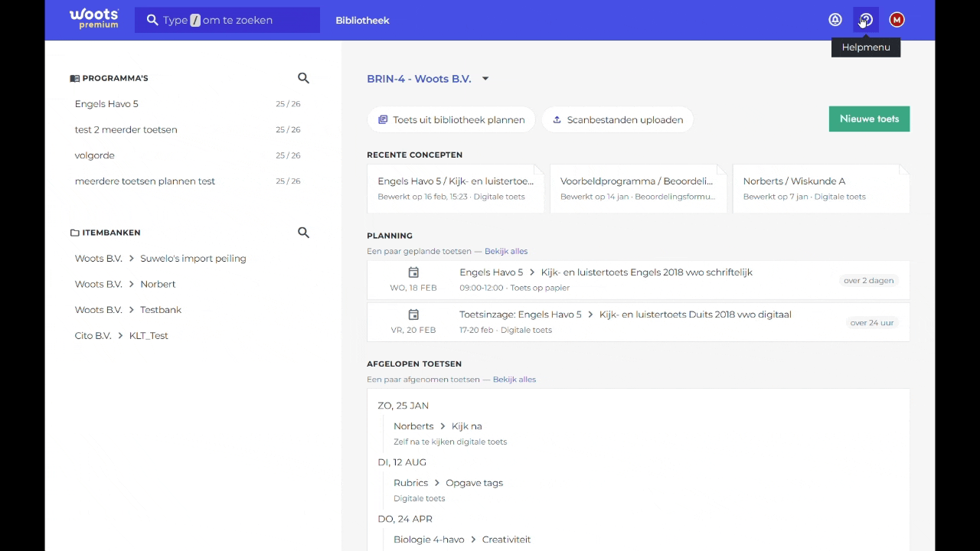Search item banks with the Itembanken magnifier
This screenshot has height=551, width=980.
pyautogui.click(x=303, y=233)
